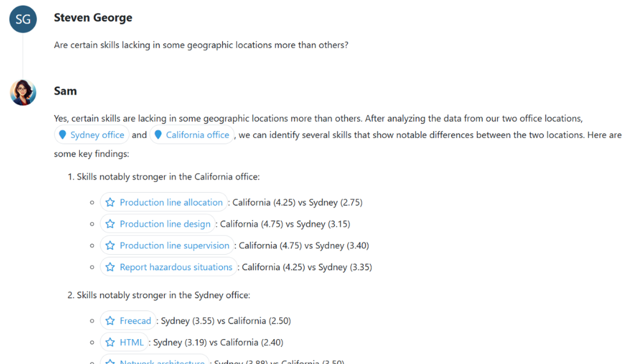Screen dimensions: 628x364
Task: Click star icon beside Production line allocation
Action: (110, 202)
